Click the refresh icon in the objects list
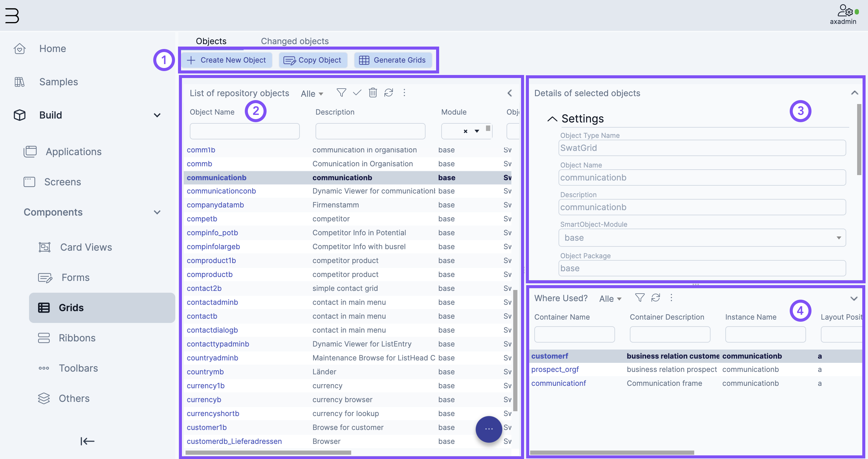868x459 pixels. click(x=388, y=93)
